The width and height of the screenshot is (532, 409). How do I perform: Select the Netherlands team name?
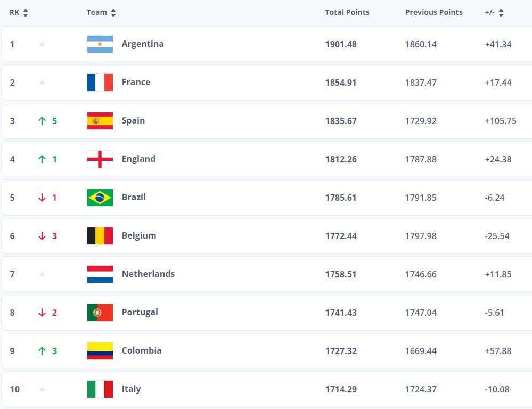click(x=148, y=274)
